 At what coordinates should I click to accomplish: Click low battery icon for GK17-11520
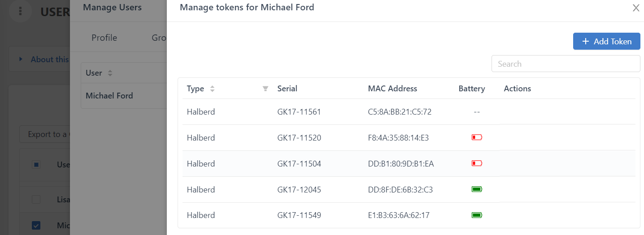tap(477, 137)
